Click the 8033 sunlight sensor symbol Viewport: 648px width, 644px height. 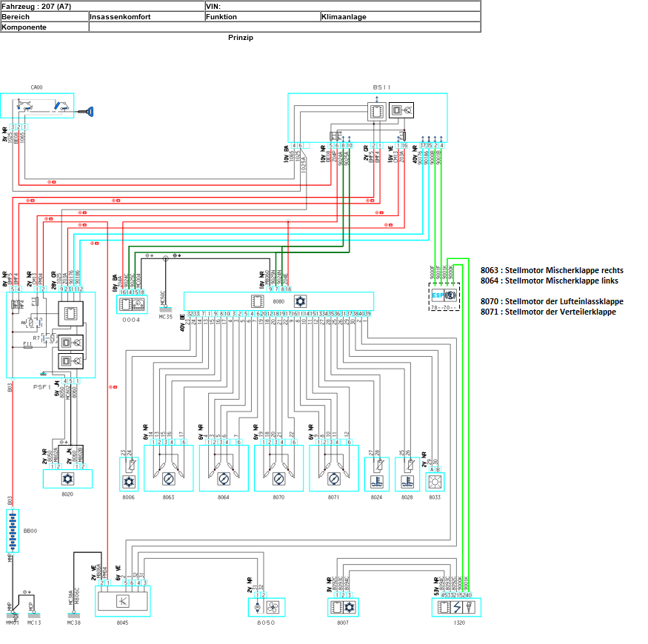pyautogui.click(x=435, y=481)
